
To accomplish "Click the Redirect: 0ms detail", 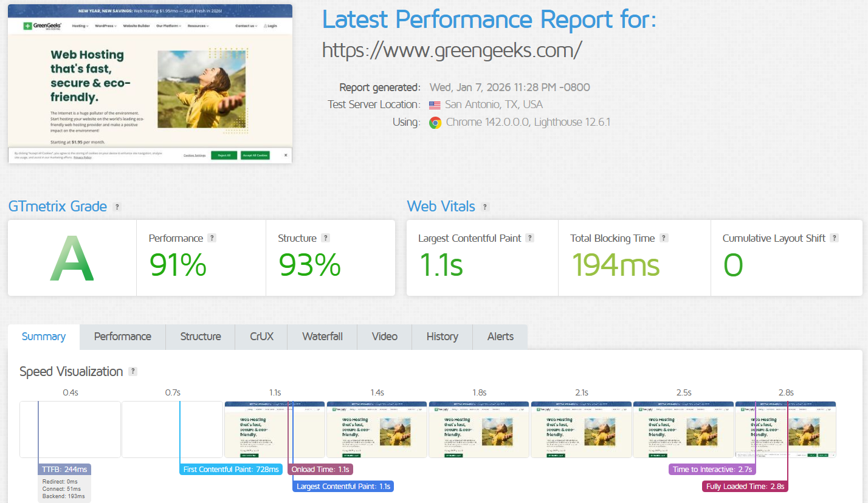I will 60,482.
